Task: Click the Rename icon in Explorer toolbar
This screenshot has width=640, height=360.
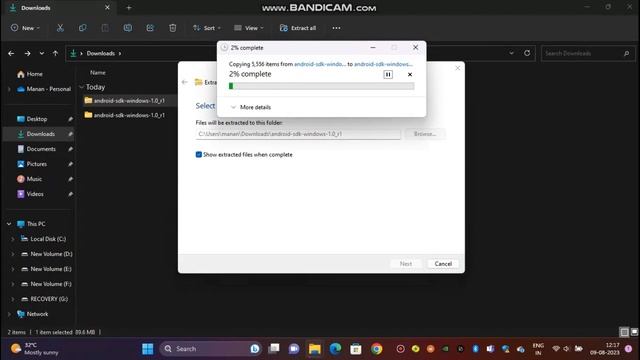Action: (x=128, y=28)
